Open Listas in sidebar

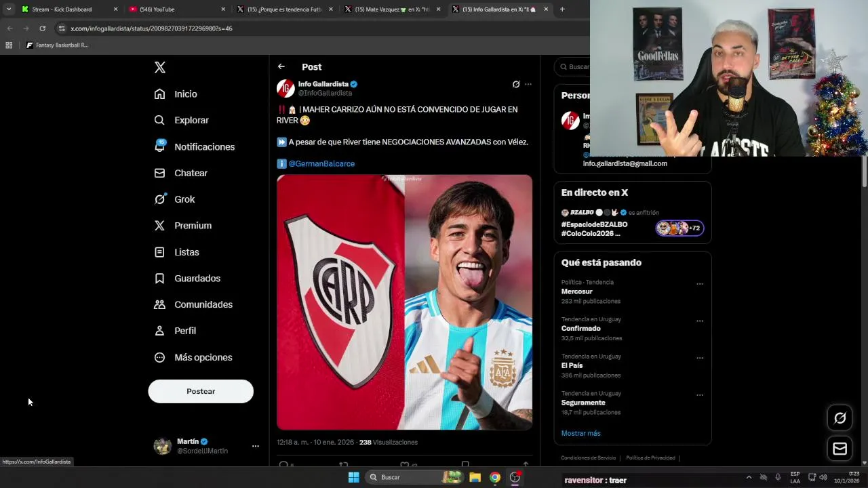pos(177,252)
